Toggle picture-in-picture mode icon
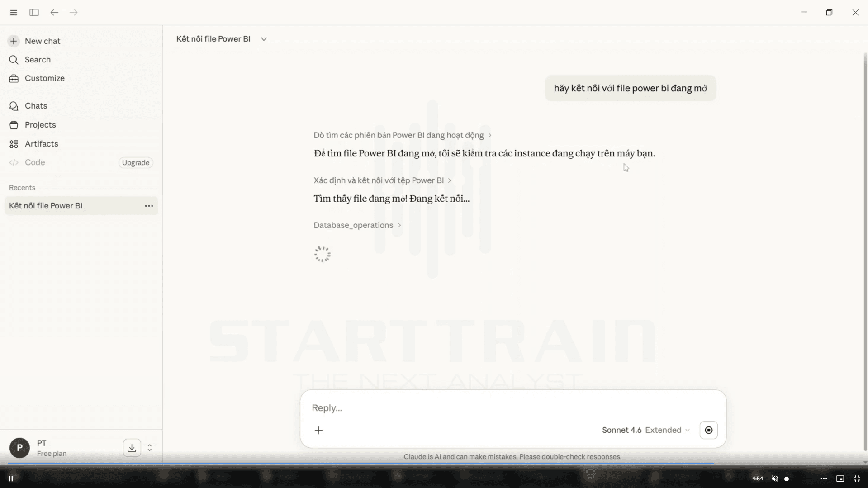Image resolution: width=868 pixels, height=488 pixels. pyautogui.click(x=840, y=479)
